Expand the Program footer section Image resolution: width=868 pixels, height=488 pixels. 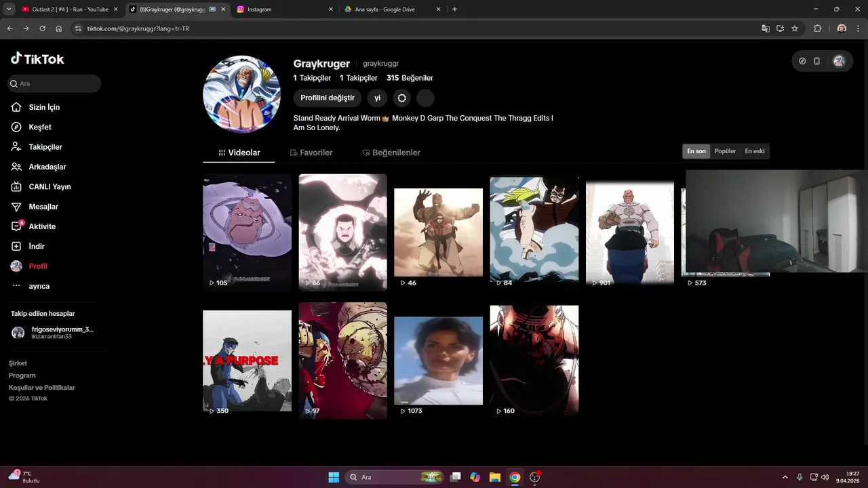pos(22,375)
